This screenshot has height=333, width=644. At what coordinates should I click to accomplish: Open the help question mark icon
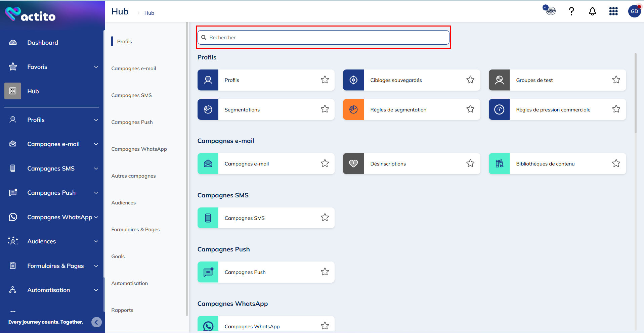(571, 11)
